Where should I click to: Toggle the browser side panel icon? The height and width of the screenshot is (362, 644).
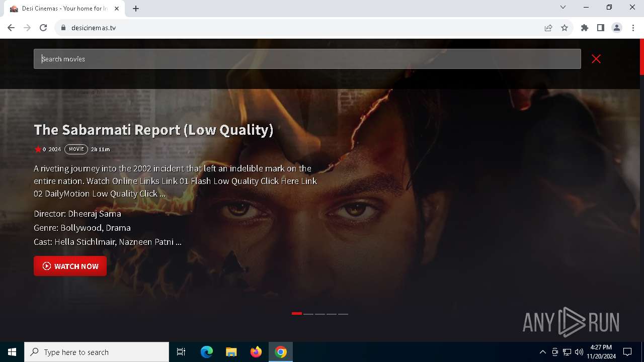(601, 28)
